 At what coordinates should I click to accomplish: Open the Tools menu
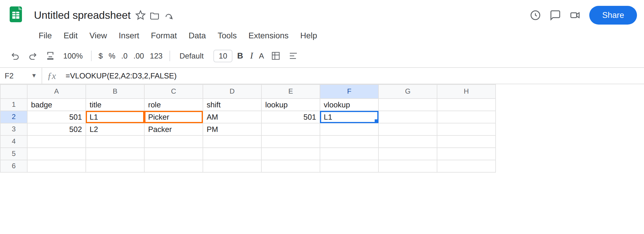coord(227,36)
